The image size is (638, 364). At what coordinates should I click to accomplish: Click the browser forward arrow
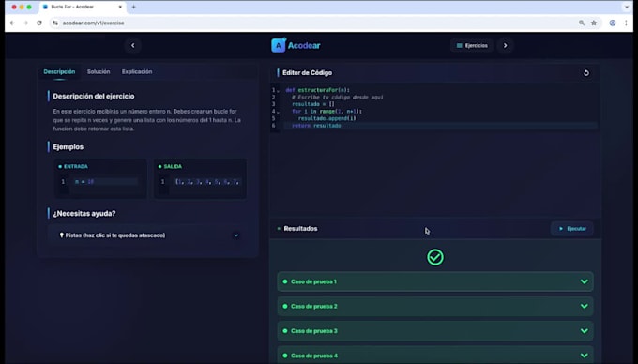pos(25,23)
